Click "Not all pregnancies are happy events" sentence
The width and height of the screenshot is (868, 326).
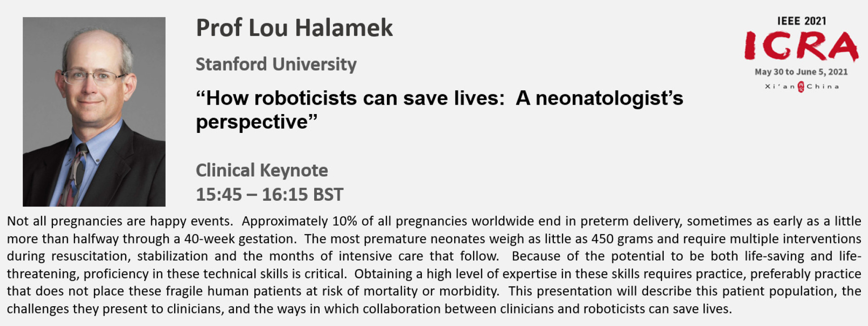point(119,221)
